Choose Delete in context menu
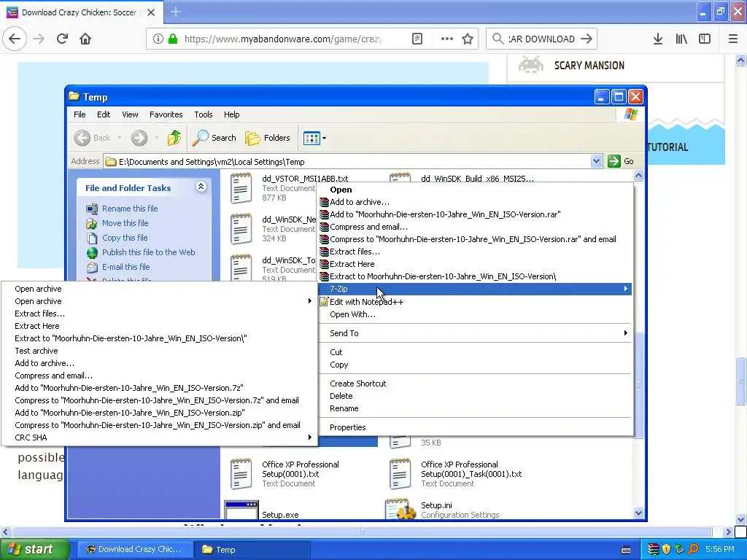747x560 pixels. [x=475, y=396]
